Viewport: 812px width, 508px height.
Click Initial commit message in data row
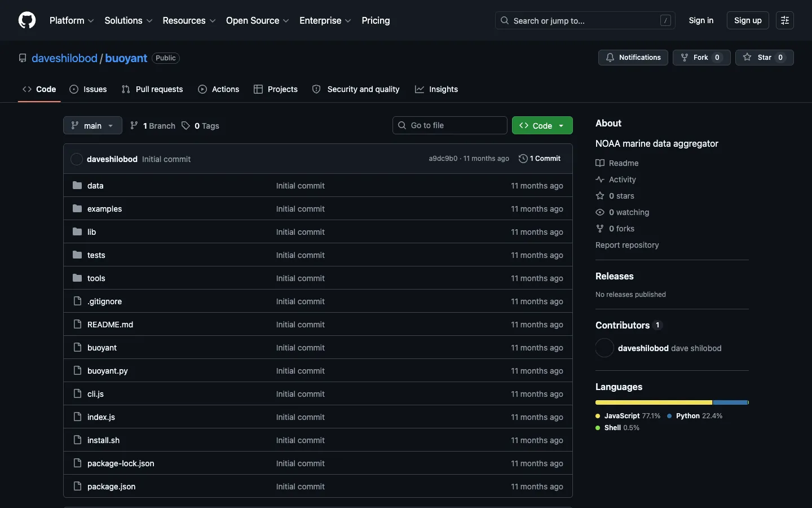(x=300, y=186)
